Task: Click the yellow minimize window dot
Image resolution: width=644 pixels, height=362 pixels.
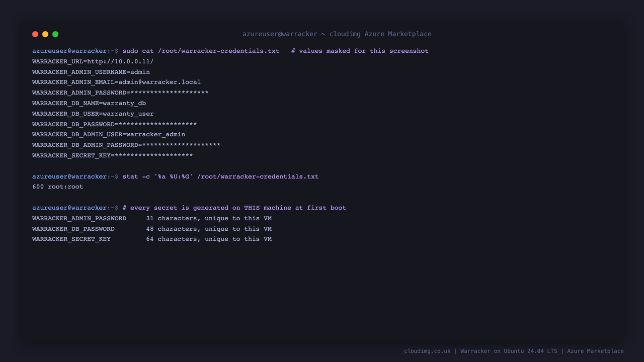Action: click(x=45, y=34)
